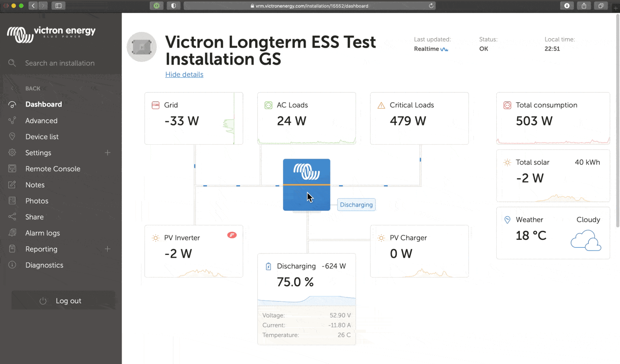This screenshot has height=364, width=620.
Task: Click the PV Inverter alarm icon
Action: (232, 234)
